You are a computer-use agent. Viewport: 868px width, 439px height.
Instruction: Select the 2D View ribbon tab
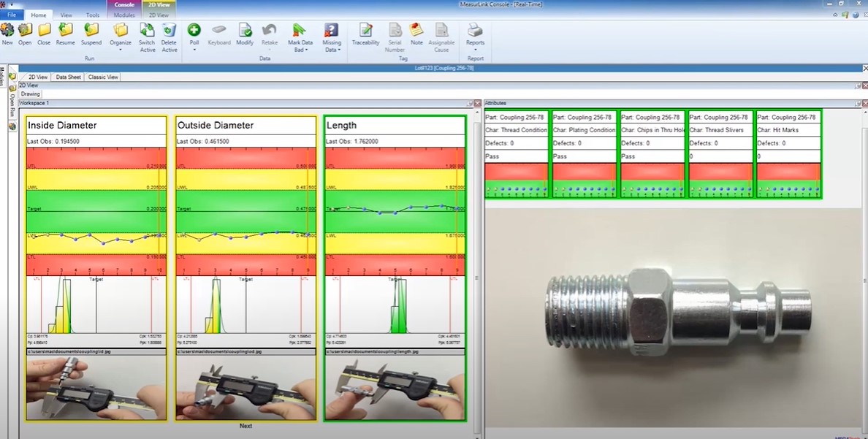[x=159, y=15]
